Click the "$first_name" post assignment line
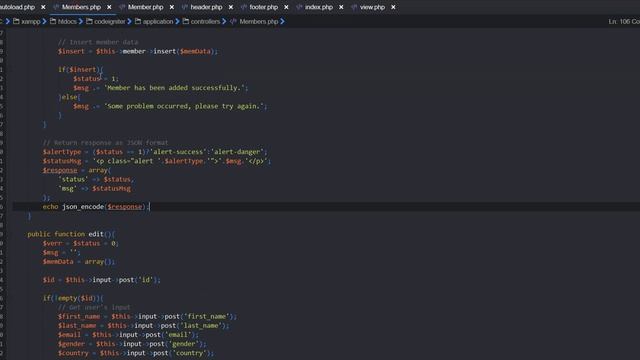This screenshot has height=360, width=640. pyautogui.click(x=147, y=316)
